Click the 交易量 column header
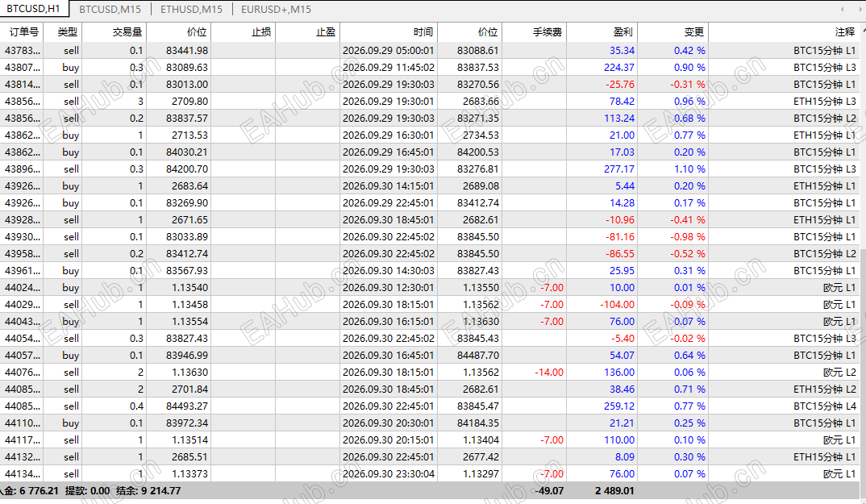The image size is (866, 504). coord(114,32)
